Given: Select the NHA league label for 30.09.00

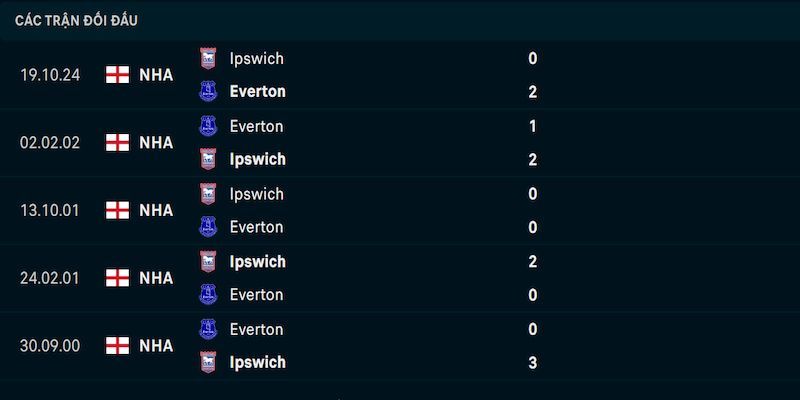Looking at the screenshot, I should [156, 346].
